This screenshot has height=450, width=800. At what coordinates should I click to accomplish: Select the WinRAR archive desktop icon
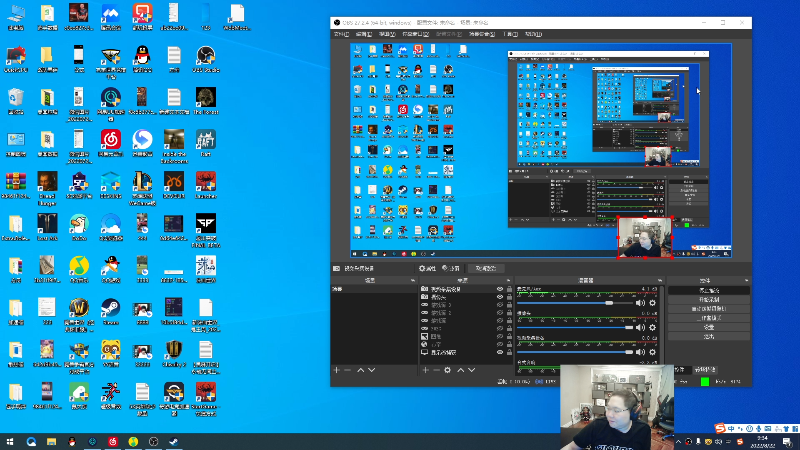[16, 185]
